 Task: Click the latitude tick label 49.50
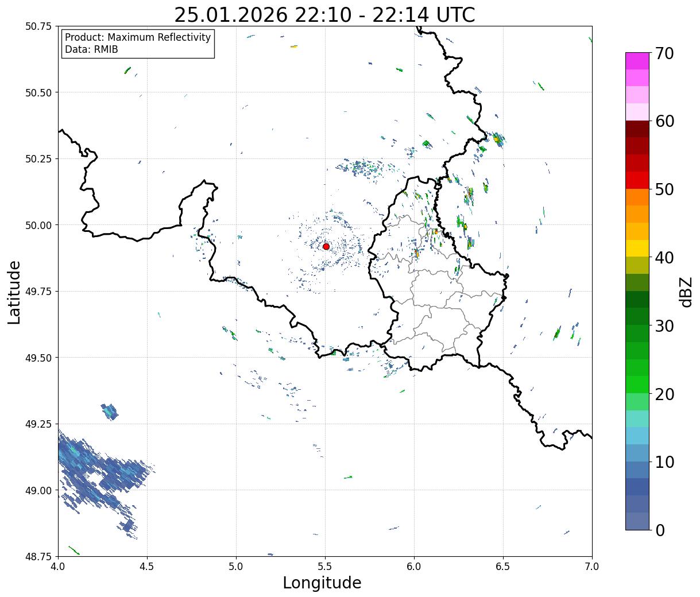coord(39,358)
